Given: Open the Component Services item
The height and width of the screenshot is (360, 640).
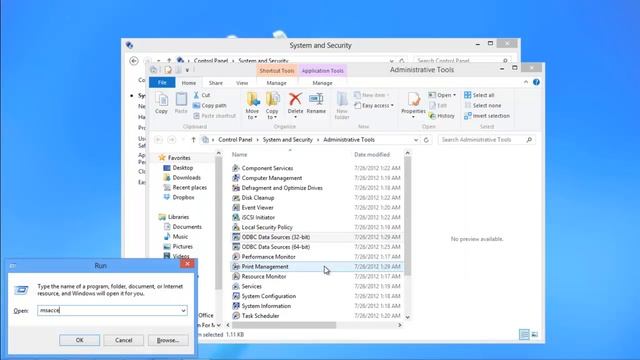Looking at the screenshot, I should [267, 168].
